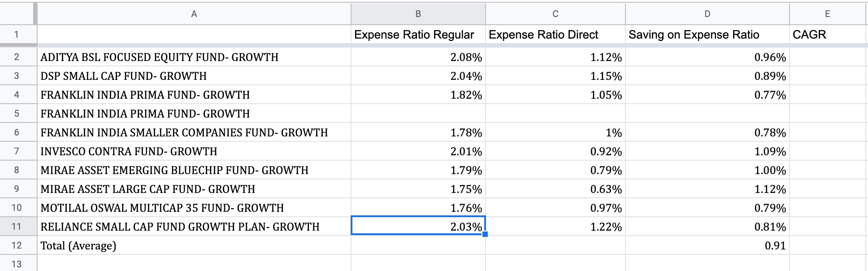Click the 1.75% regular expense cell
Image resolution: width=868 pixels, height=271 pixels.
pyautogui.click(x=418, y=189)
